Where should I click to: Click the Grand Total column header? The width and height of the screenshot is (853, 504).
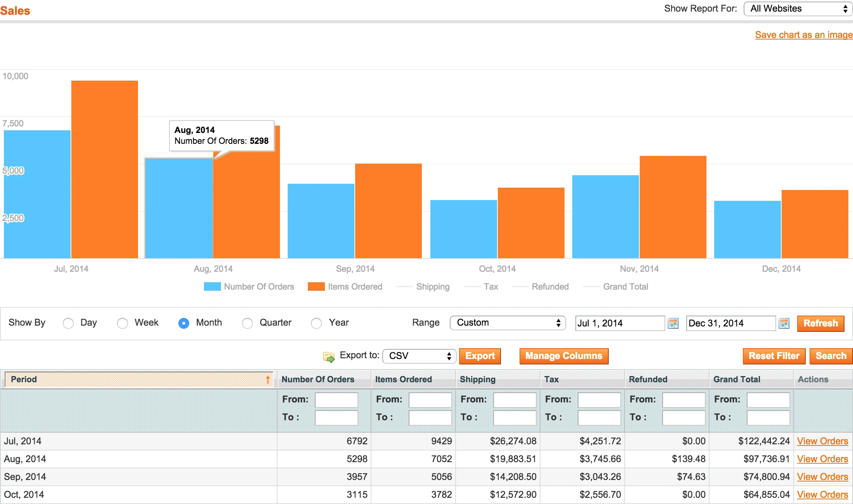click(x=736, y=379)
